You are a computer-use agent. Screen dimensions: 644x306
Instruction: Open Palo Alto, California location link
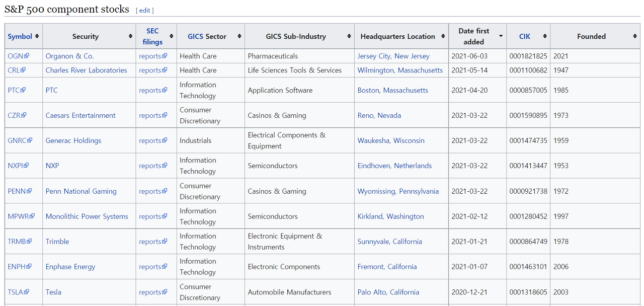pos(388,292)
